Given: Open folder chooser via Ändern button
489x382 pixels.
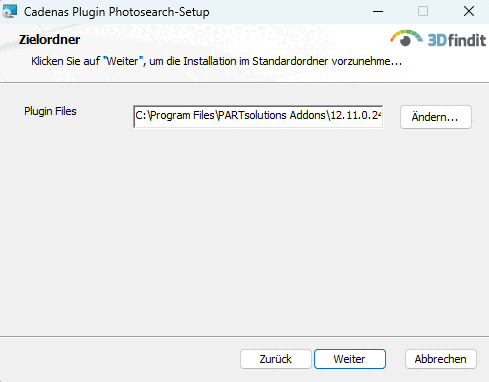Looking at the screenshot, I should 436,117.
